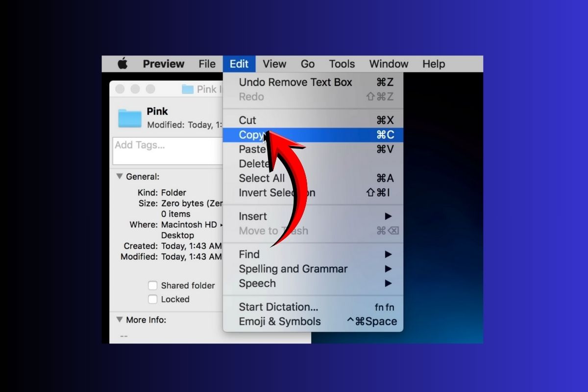The height and width of the screenshot is (392, 588).
Task: Select Cut from the Edit menu
Action: click(313, 121)
